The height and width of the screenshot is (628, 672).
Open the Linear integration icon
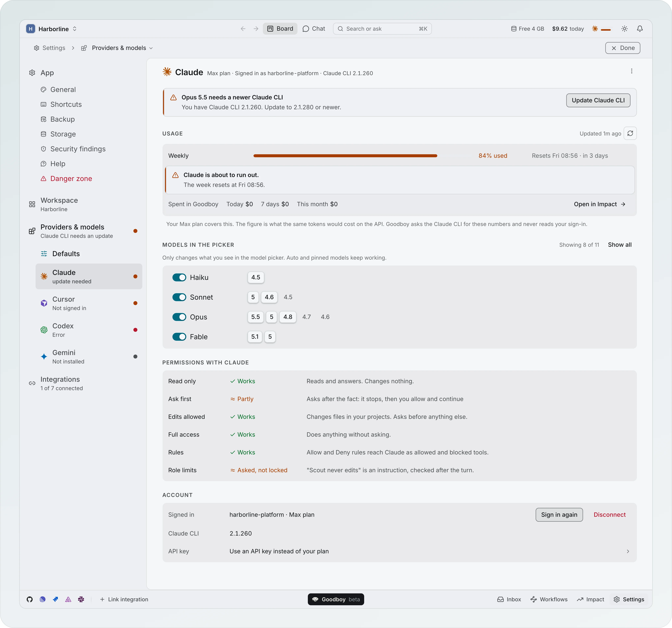tap(43, 599)
